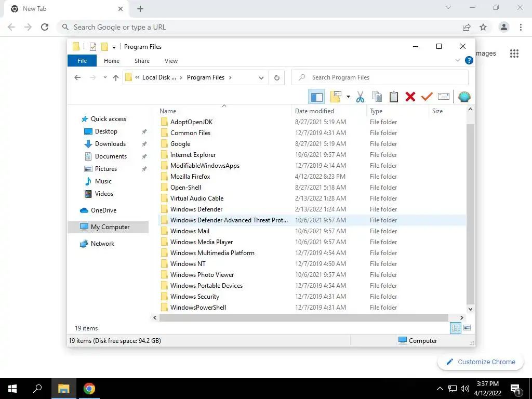Select Quick access in navigation pane

point(109,119)
